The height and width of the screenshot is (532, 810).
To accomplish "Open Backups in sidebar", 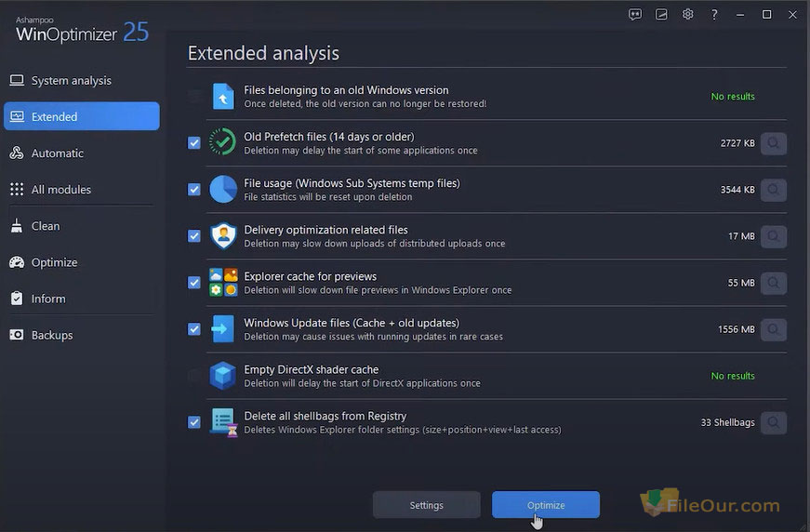I will tap(82, 335).
